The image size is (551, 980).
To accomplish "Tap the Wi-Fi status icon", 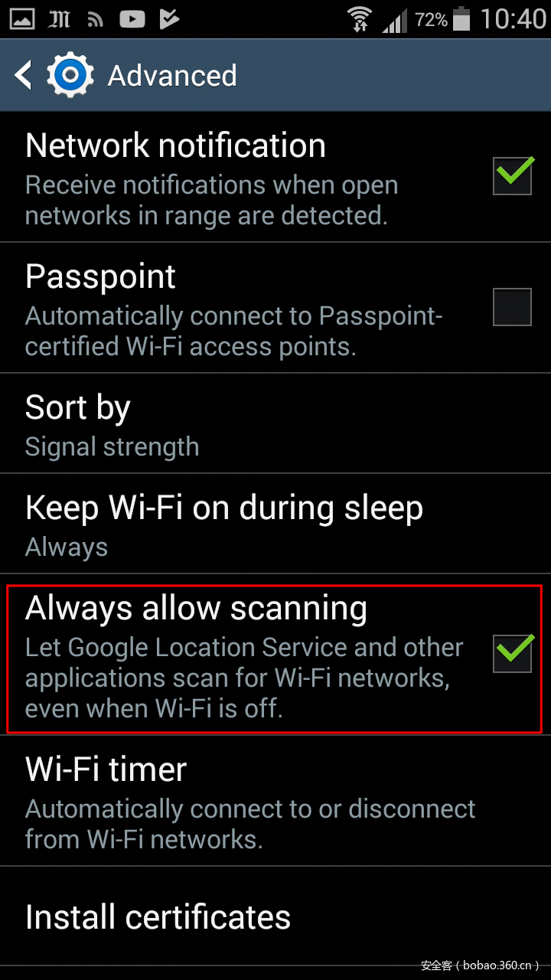I will click(359, 19).
